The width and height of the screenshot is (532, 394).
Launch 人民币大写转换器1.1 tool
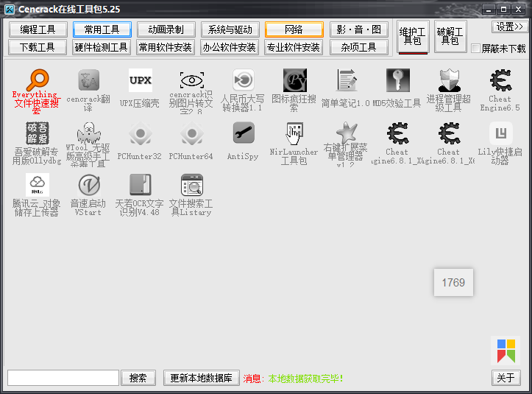coord(244,80)
